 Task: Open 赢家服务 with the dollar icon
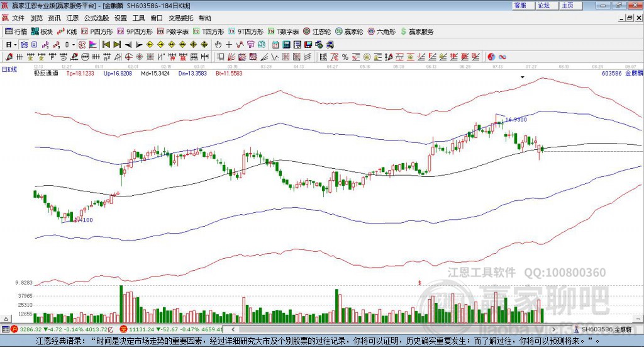pyautogui.click(x=417, y=31)
